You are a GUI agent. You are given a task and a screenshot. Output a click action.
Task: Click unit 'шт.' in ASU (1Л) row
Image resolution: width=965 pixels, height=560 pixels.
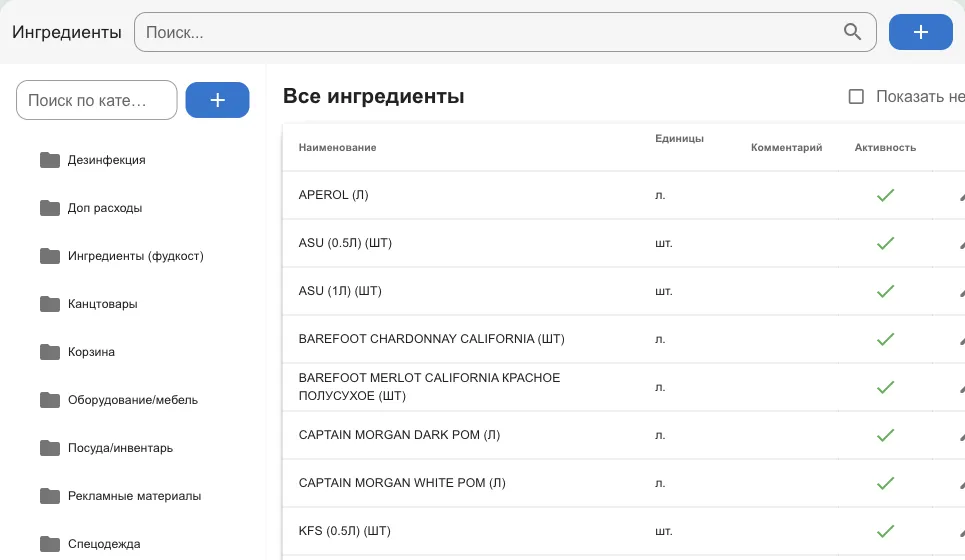point(664,291)
